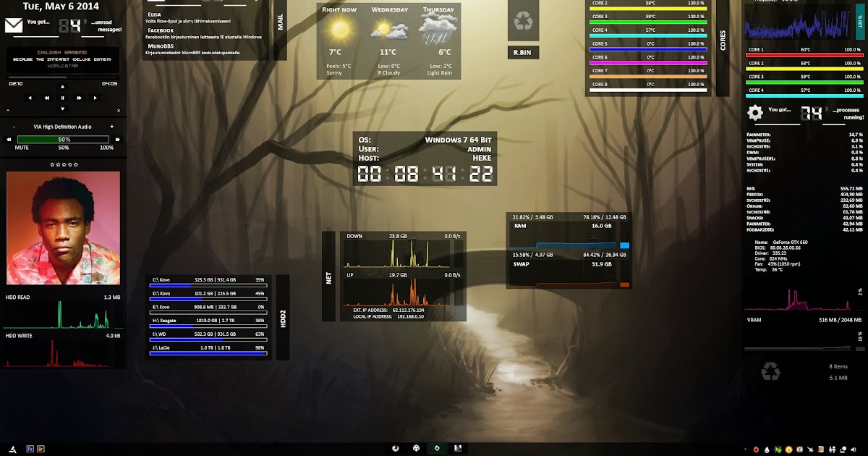Decrease volume with the minus button
Image resolution: width=868 pixels, height=456 pixels.
12,127
